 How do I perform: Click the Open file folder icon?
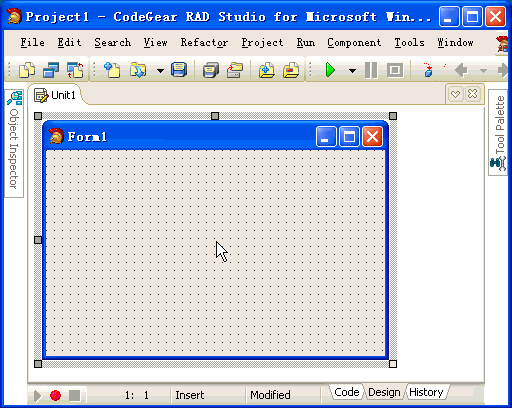point(138,70)
